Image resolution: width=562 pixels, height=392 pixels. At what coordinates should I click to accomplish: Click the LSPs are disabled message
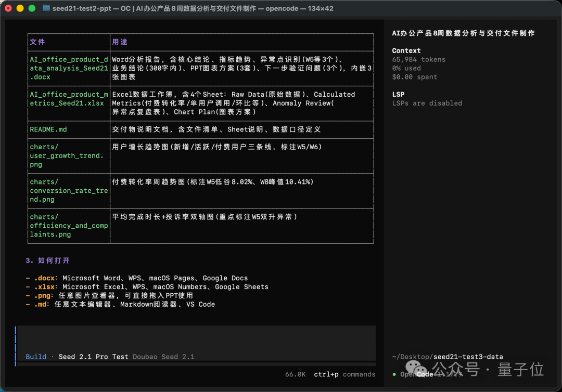tap(427, 103)
